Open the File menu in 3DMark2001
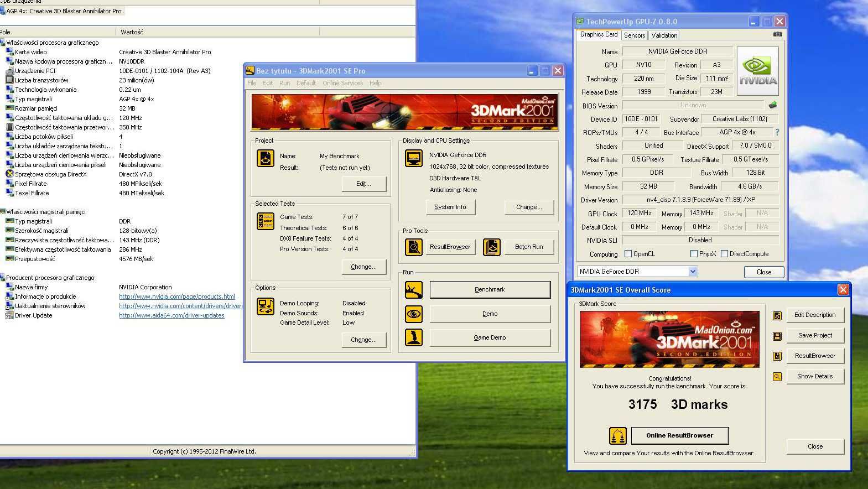The image size is (868, 489). pos(252,83)
